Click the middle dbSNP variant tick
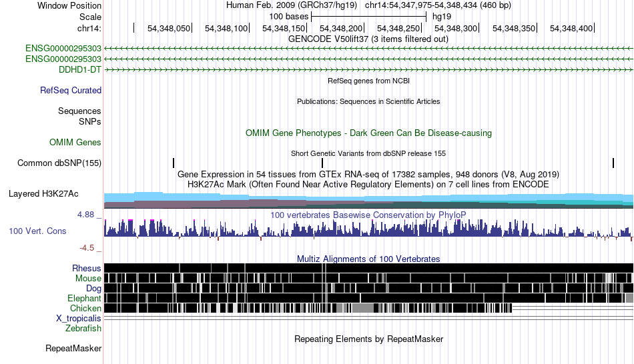The height and width of the screenshot is (364, 634). 322,163
